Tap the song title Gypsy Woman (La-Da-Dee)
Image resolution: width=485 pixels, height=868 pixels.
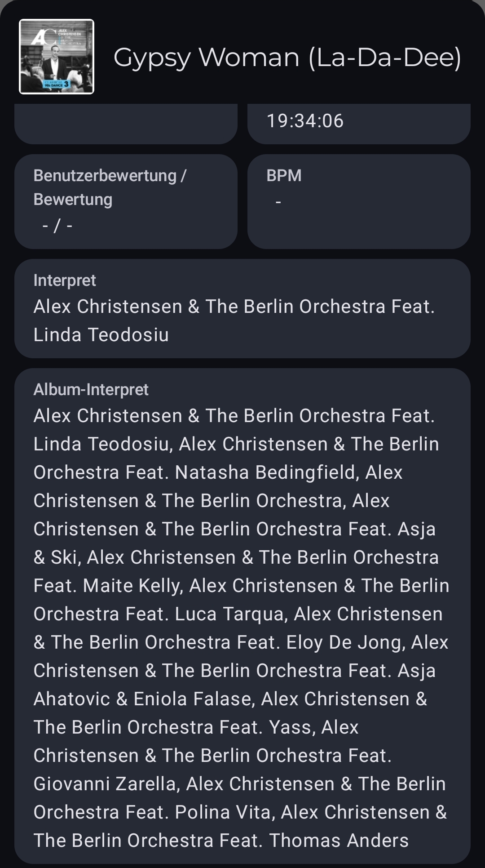[x=287, y=58]
